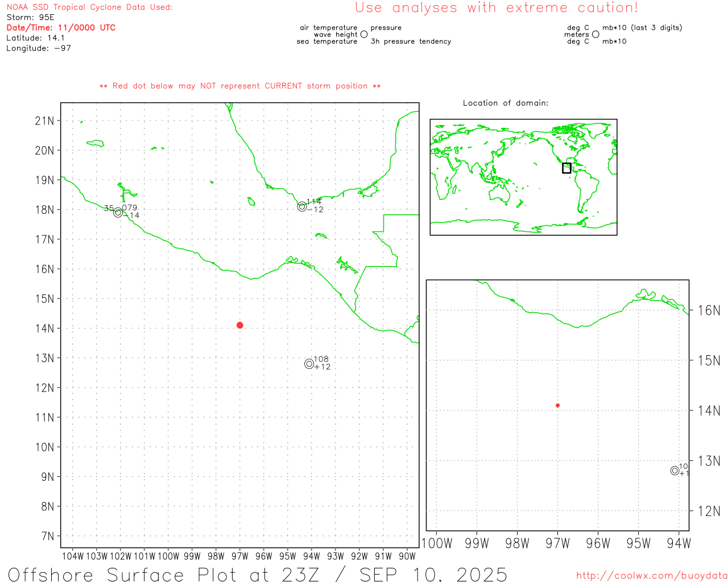Click the '97W' longitude label on main map
Image resolution: width=728 pixels, height=582 pixels.
(x=240, y=556)
